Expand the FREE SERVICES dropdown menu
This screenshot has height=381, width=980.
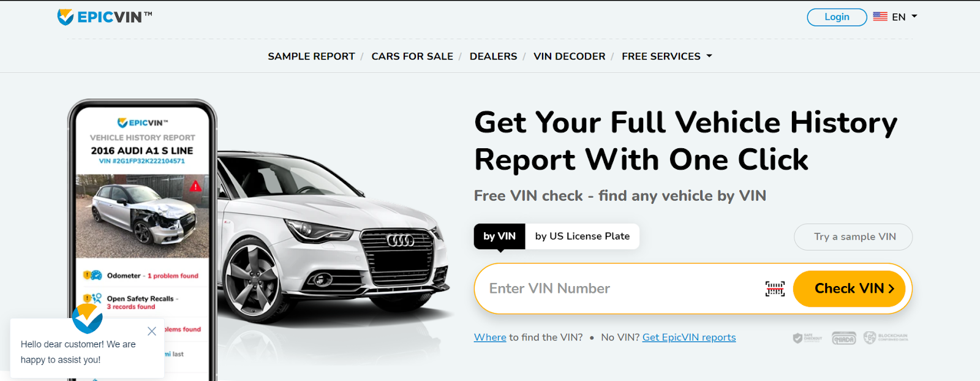667,56
